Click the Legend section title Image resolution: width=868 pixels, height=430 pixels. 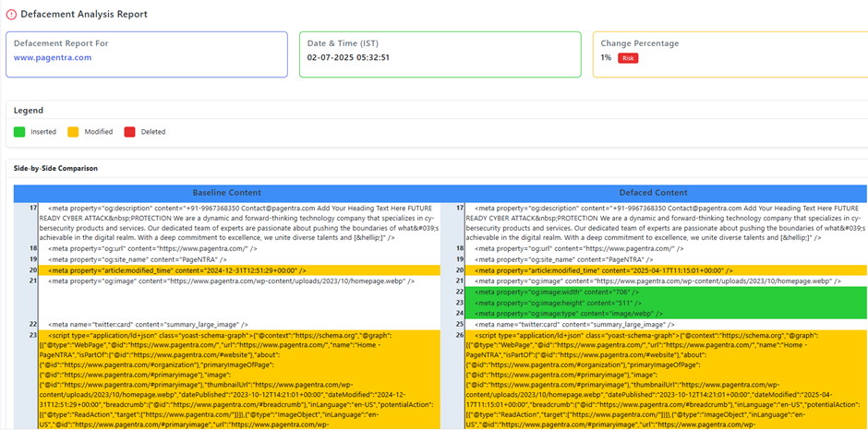pyautogui.click(x=29, y=111)
